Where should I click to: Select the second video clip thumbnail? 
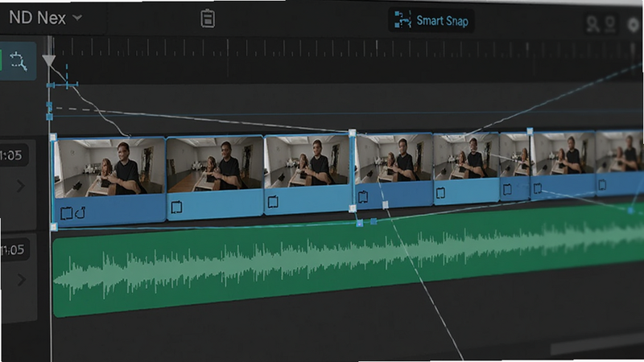point(214,164)
